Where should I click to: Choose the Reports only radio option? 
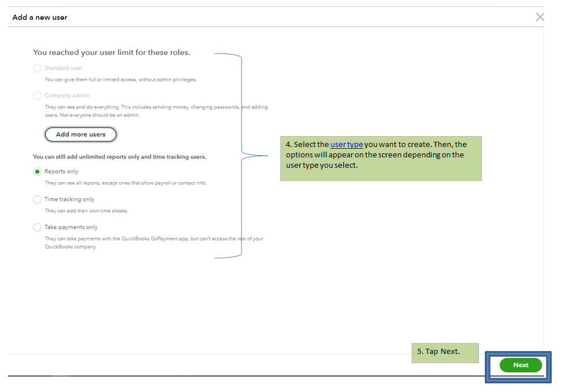[37, 172]
